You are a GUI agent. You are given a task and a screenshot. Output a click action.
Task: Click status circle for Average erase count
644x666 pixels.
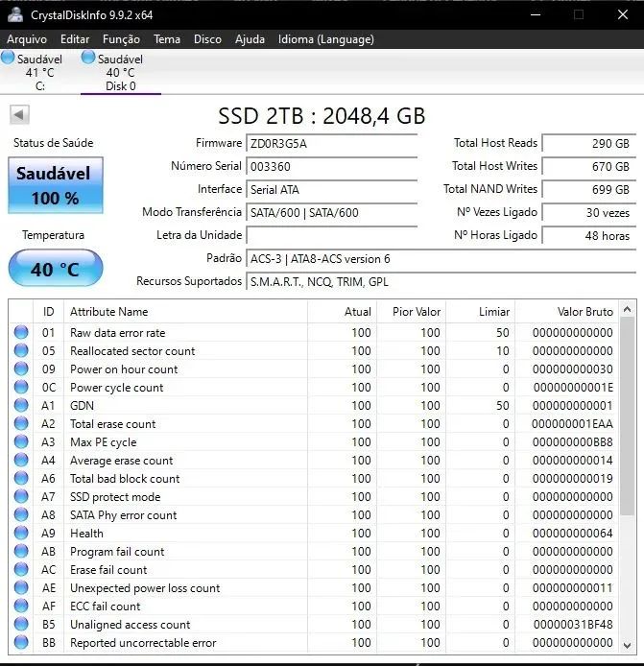(x=21, y=460)
